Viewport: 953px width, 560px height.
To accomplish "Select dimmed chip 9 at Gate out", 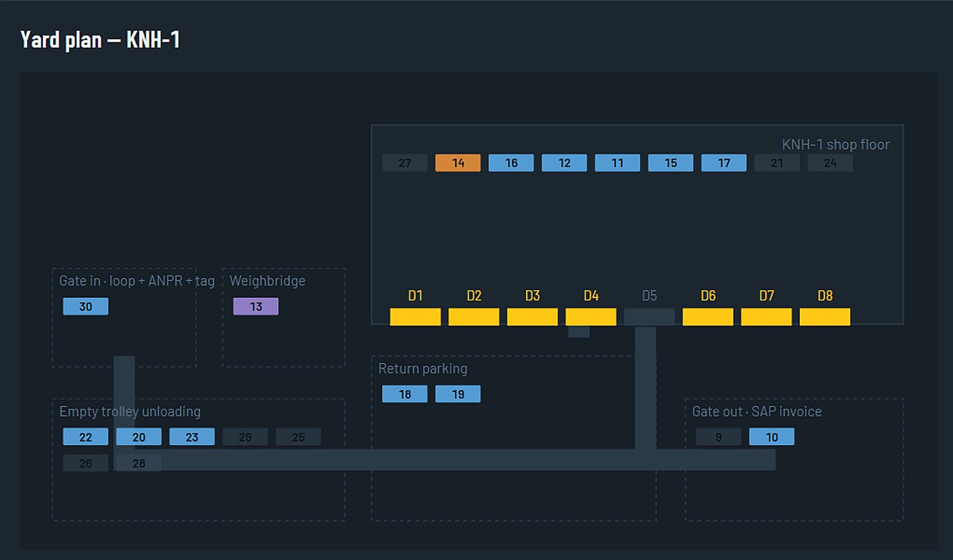I will pos(719,437).
